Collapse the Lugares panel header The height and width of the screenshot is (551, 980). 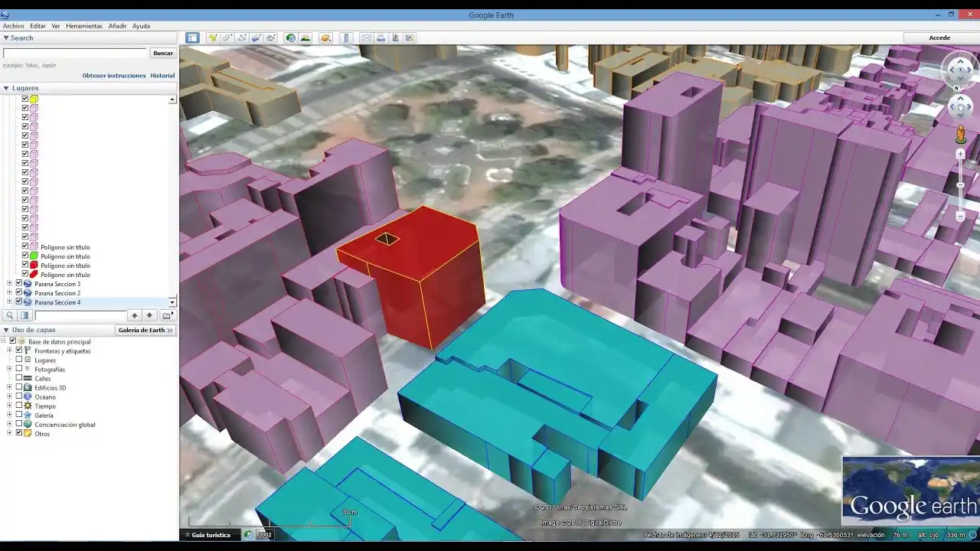pyautogui.click(x=6, y=88)
